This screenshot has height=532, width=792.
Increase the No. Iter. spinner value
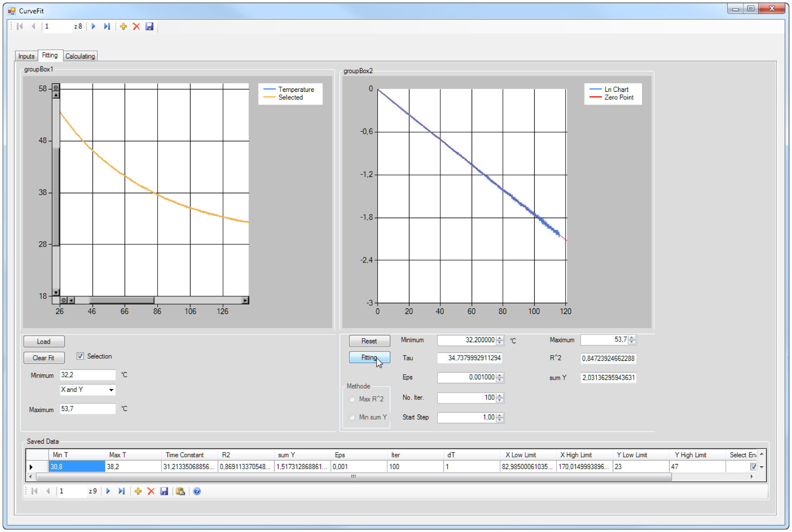(500, 396)
